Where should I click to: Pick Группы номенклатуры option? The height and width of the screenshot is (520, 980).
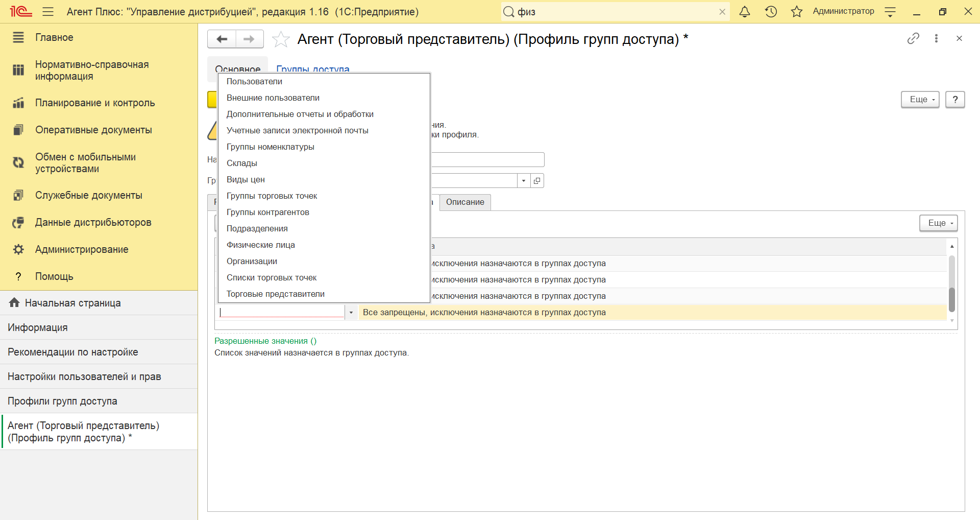tap(324, 147)
